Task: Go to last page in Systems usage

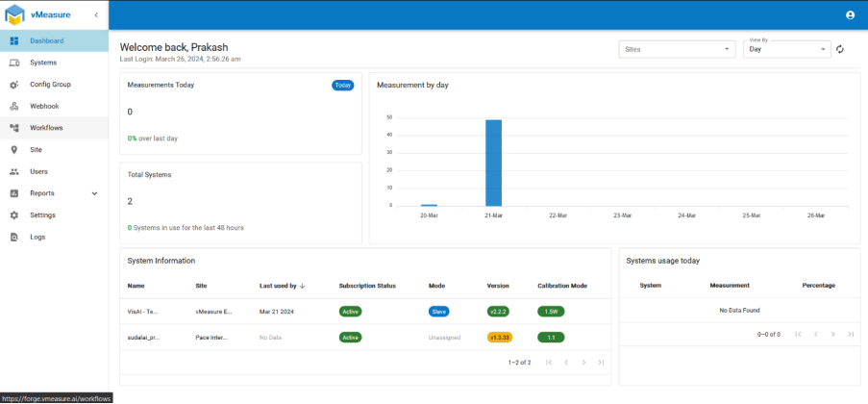Action: tap(850, 334)
